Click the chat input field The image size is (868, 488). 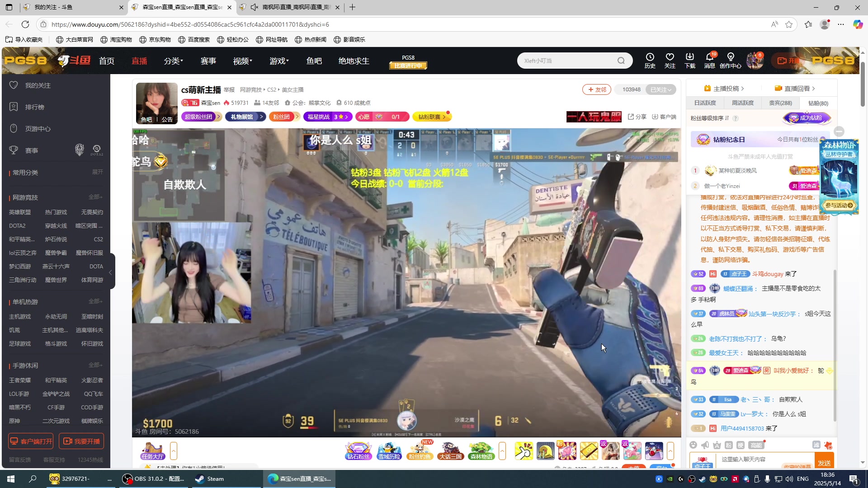(765, 460)
